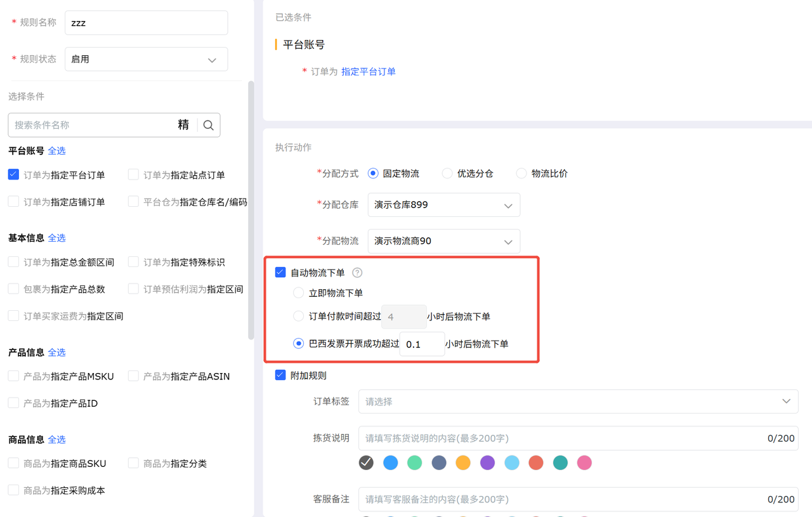Open the 分配仓库 dropdown
The height and width of the screenshot is (517, 812).
pyautogui.click(x=444, y=205)
